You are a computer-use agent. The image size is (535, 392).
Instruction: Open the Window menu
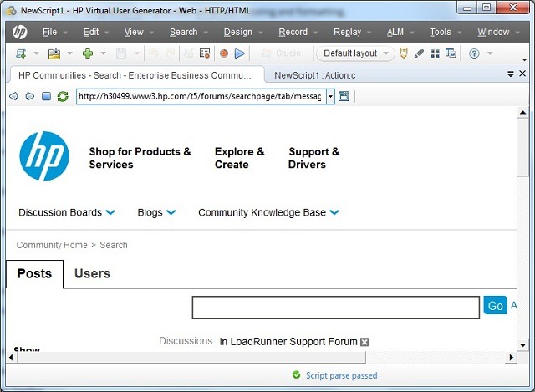(498, 32)
